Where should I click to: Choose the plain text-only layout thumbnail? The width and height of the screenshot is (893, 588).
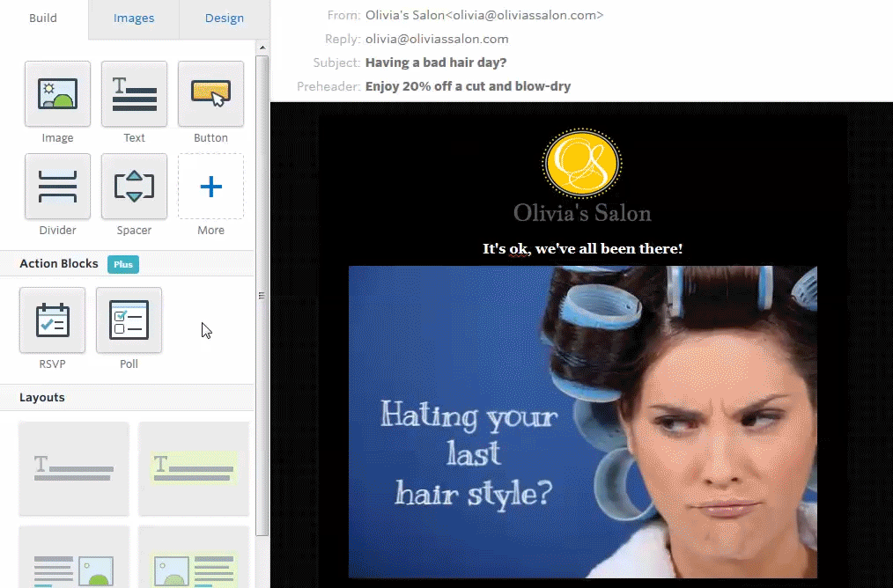pos(74,468)
